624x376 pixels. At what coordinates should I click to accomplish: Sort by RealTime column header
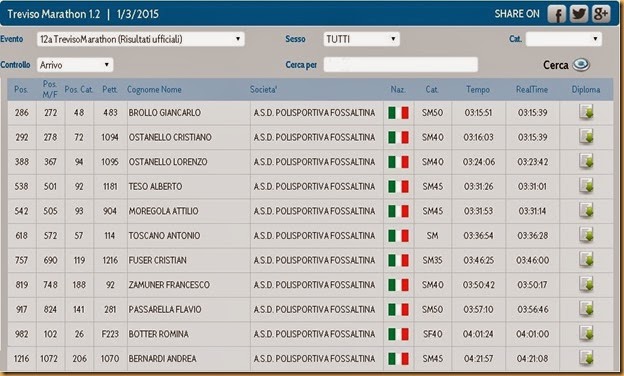coord(532,90)
